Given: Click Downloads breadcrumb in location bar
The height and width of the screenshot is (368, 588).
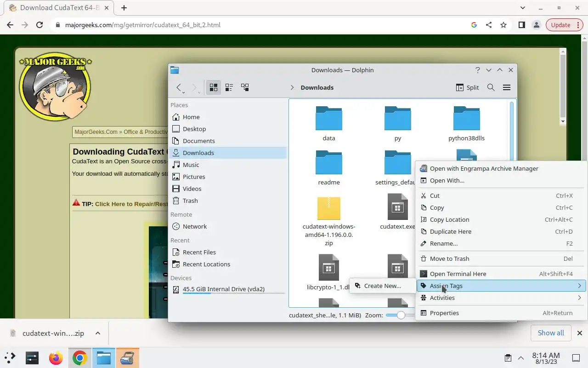Looking at the screenshot, I should click(317, 87).
